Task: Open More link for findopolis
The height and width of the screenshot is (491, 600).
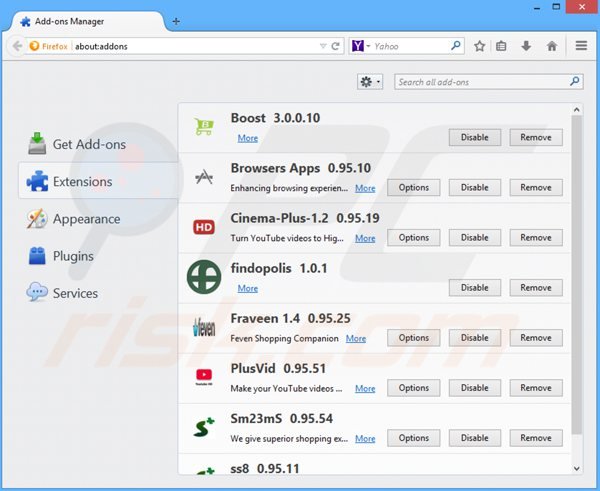Action: pyautogui.click(x=248, y=289)
